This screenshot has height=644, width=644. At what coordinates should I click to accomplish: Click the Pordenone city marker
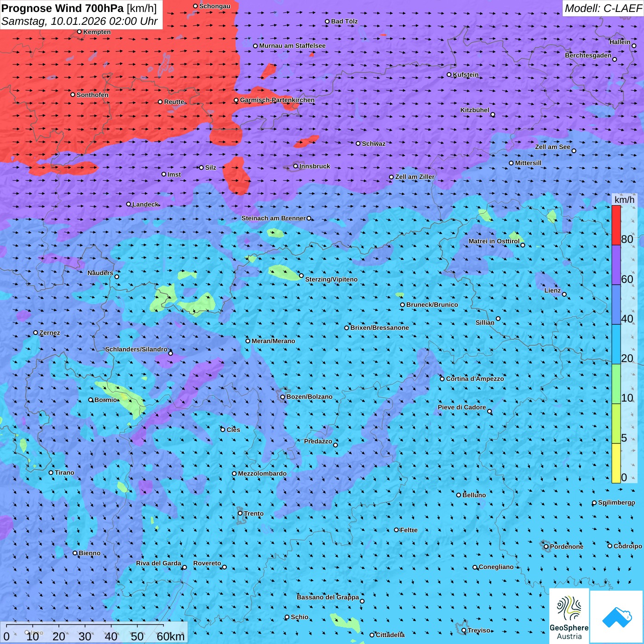(x=546, y=546)
